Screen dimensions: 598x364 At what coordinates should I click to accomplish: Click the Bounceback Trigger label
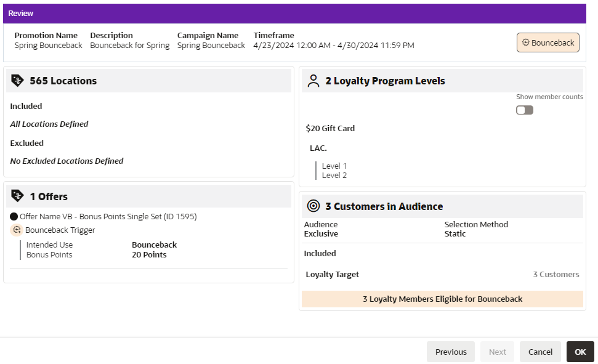[60, 230]
